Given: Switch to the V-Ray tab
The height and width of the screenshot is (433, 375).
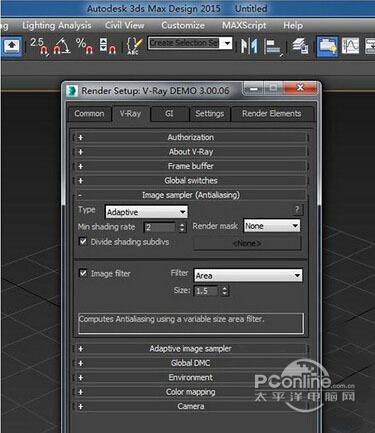Looking at the screenshot, I should point(130,114).
